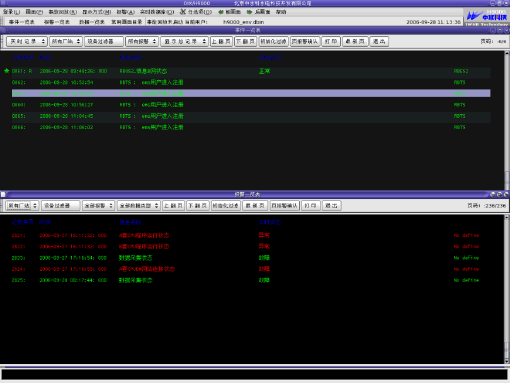Viewport: 510px width, 383px height.
Task: Click 设备过滤器 in the event list toolbar
Action: point(104,41)
